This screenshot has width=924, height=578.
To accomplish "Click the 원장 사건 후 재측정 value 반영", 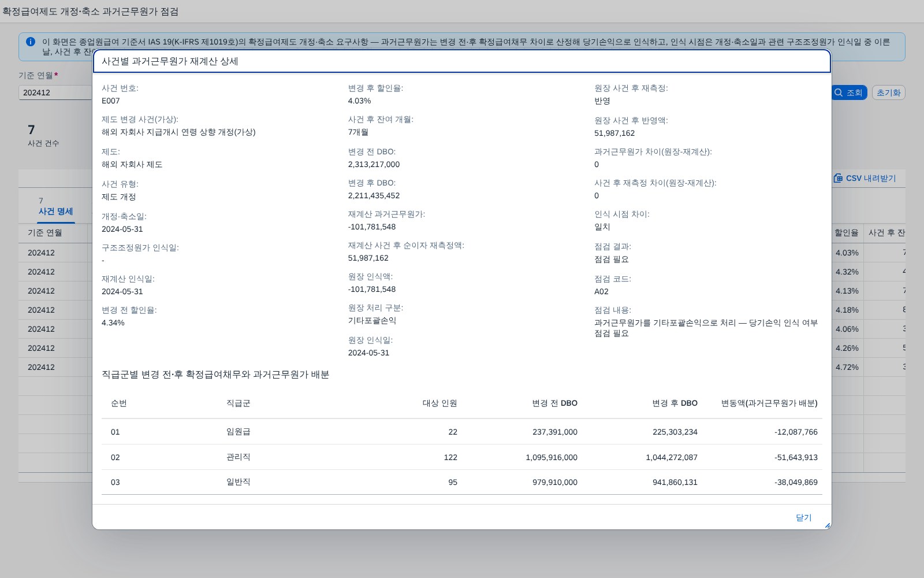I will tap(602, 101).
